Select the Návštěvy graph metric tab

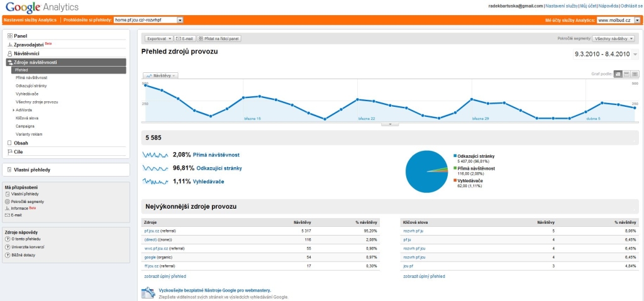point(161,75)
